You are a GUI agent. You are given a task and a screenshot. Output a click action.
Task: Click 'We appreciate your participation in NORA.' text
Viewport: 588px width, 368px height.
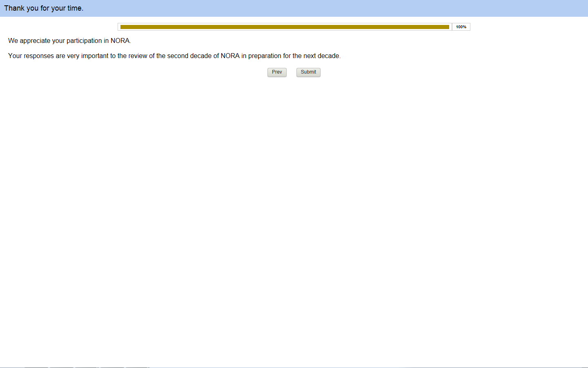(69, 41)
